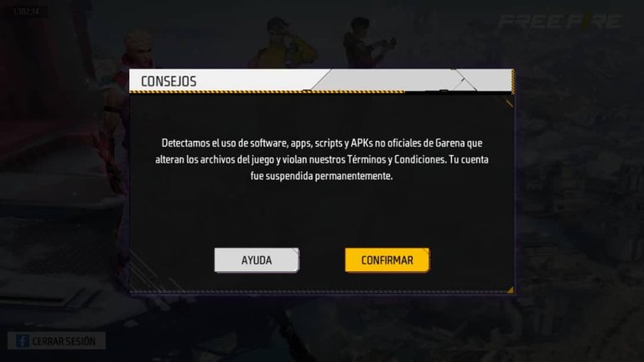The height and width of the screenshot is (362, 644).
Task: Select the game version number text
Action: click(26, 12)
